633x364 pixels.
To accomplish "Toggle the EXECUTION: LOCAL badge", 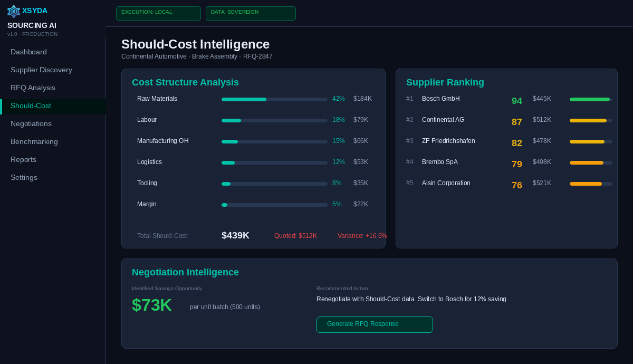I will (158, 13).
